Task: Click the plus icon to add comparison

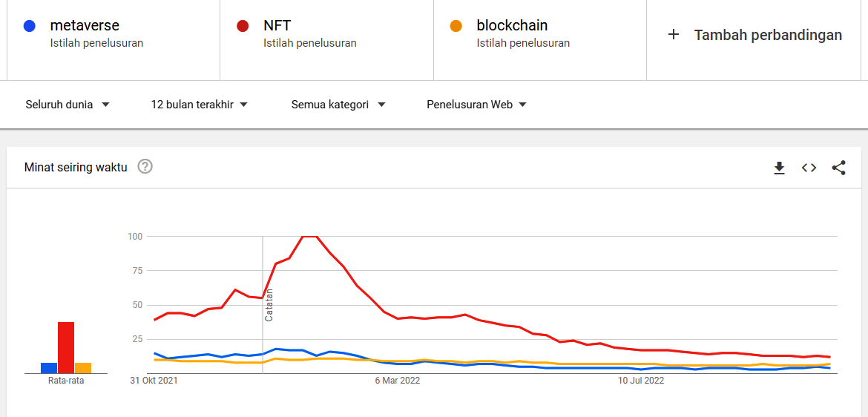Action: [674, 35]
